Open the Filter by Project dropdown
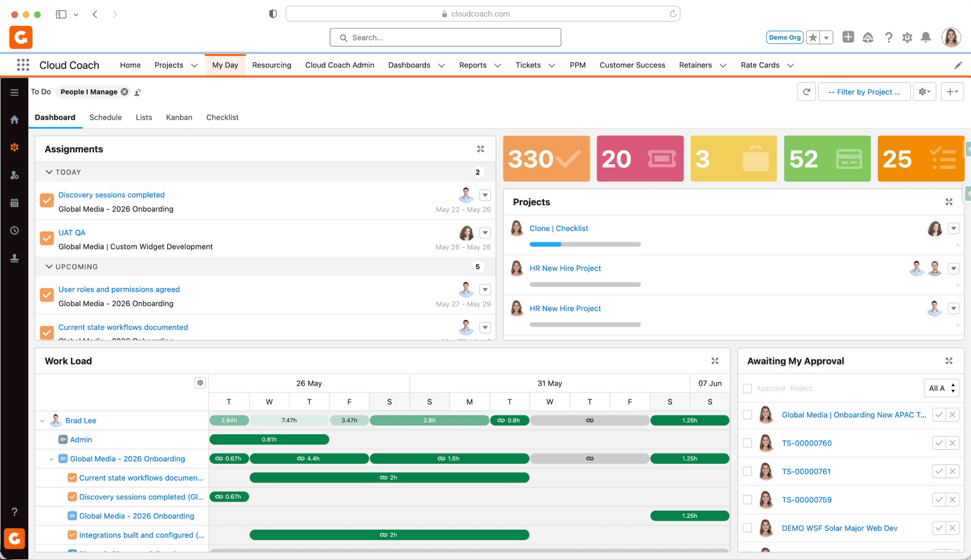 point(864,92)
